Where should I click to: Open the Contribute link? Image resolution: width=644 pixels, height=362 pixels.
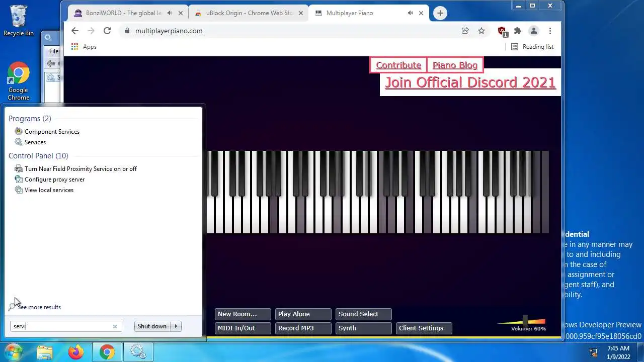398,65
